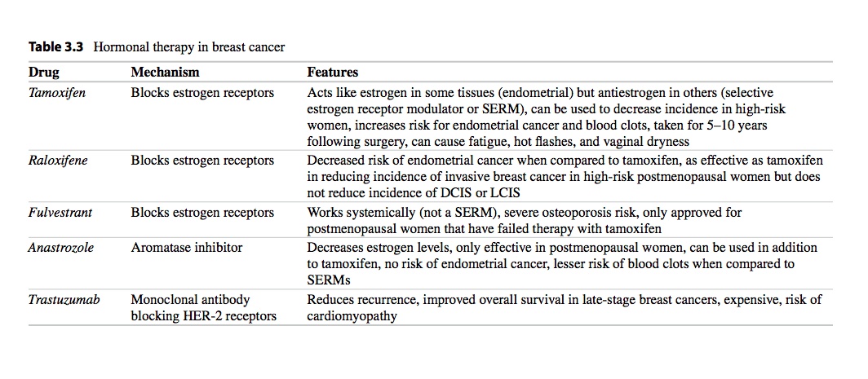Viewport: 868px width, 379px height.
Task: Select the Trastuzumab drug name
Action: 64,300
